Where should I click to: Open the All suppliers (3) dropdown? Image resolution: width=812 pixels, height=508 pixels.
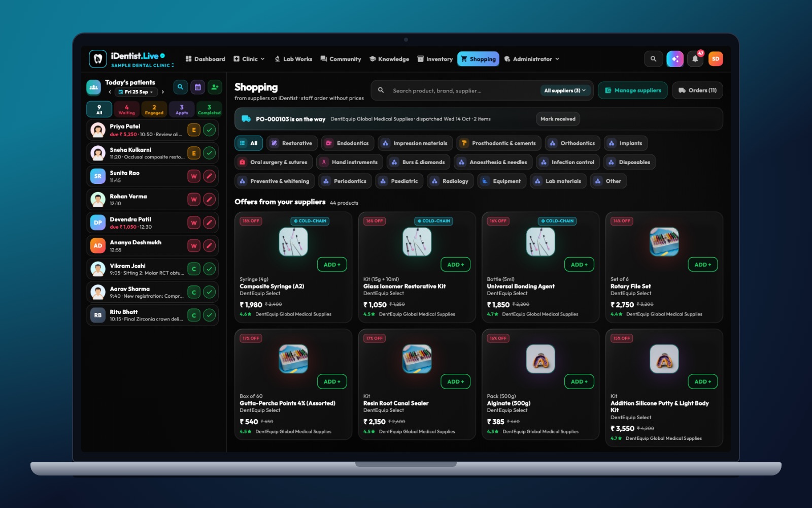point(565,90)
